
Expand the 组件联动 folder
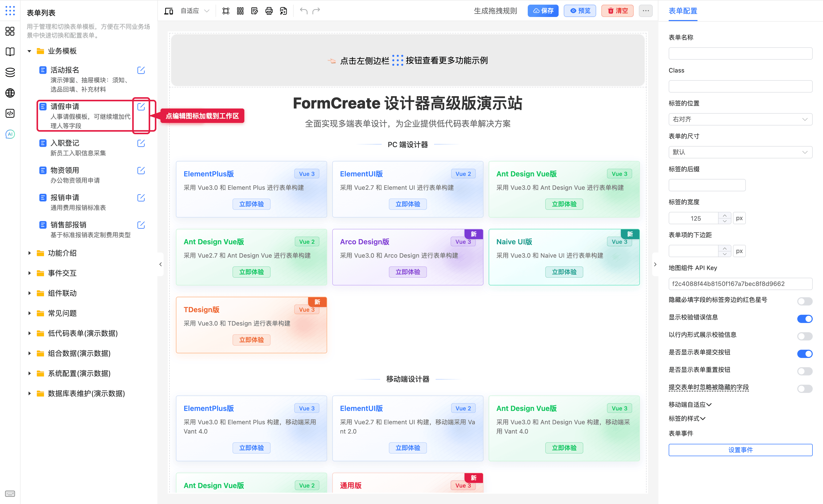(x=29, y=293)
